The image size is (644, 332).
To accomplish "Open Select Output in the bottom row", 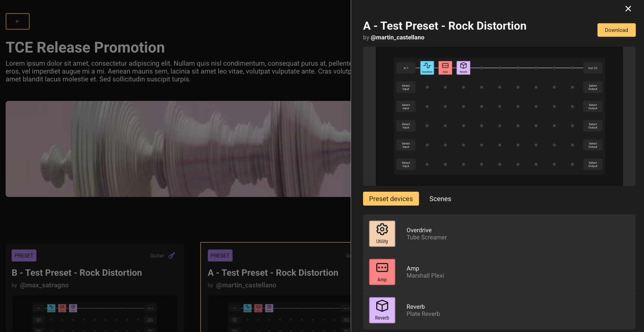I will tap(592, 164).
